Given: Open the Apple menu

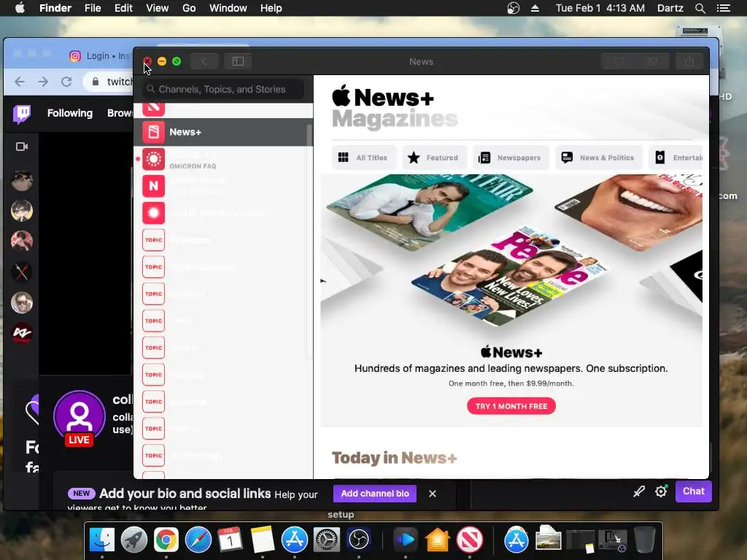Looking at the screenshot, I should coord(20,8).
